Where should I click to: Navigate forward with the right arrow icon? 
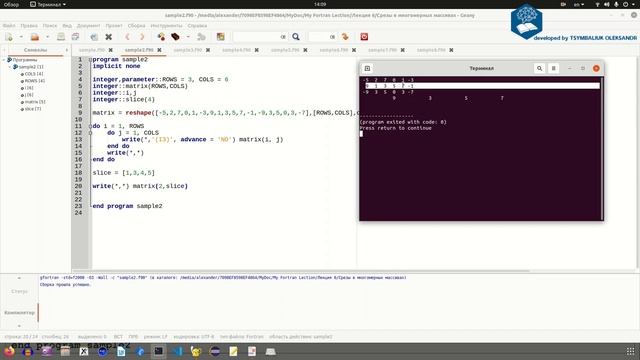(x=142, y=37)
